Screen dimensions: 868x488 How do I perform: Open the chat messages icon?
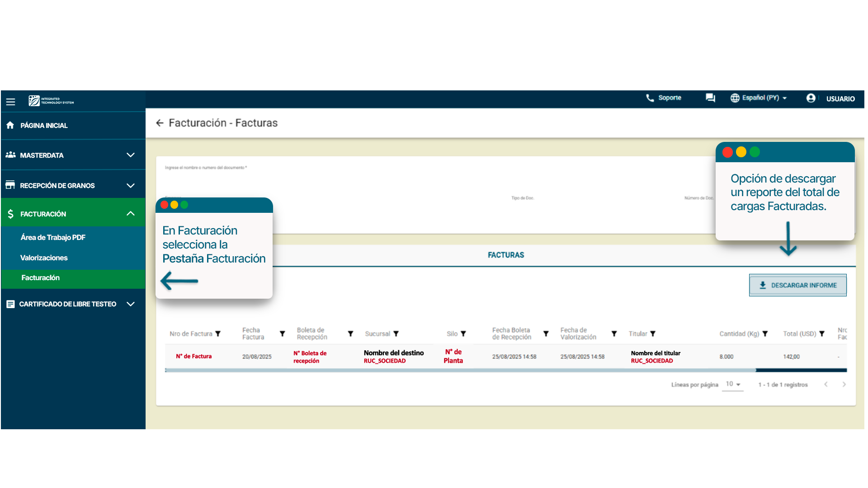710,98
